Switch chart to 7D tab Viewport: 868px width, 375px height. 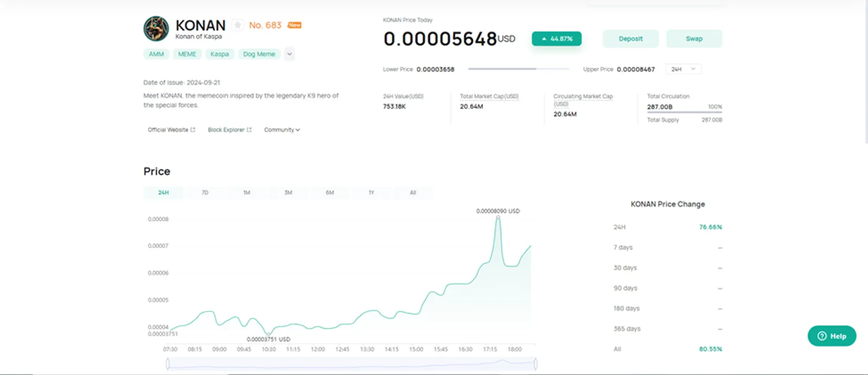[x=205, y=193]
